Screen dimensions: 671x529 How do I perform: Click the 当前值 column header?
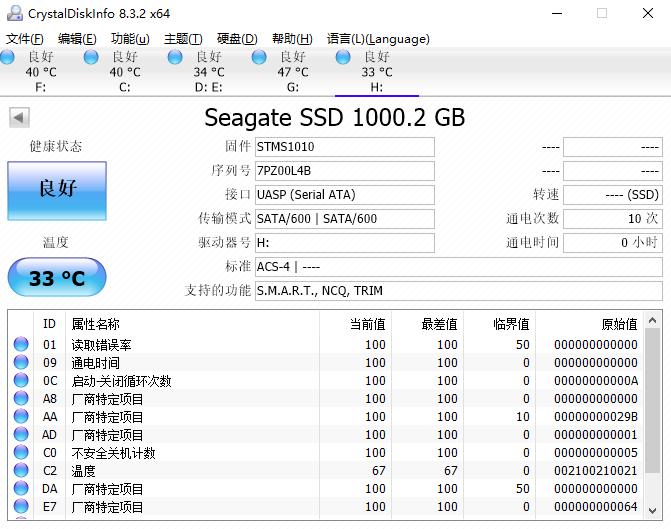pos(355,324)
